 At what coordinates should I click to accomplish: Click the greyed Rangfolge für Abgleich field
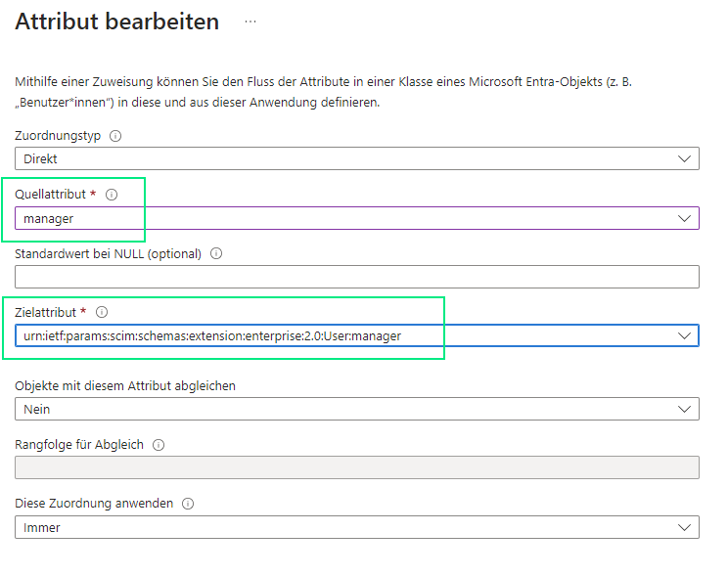(x=357, y=467)
